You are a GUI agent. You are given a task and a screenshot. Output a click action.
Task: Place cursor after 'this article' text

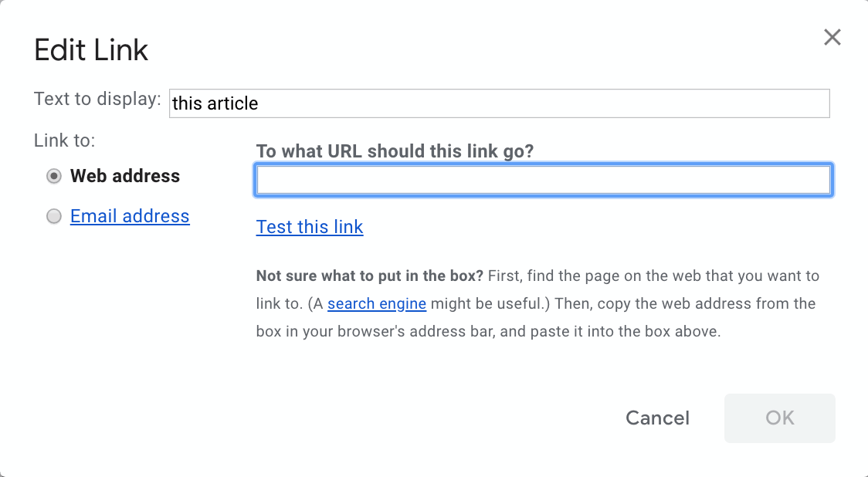tap(263, 103)
